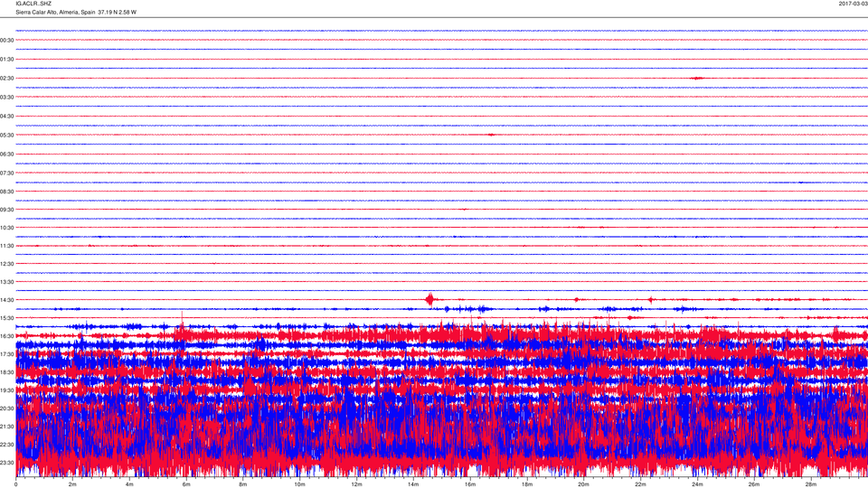
Task: Select the 10:30 row label
Action: tap(7, 228)
